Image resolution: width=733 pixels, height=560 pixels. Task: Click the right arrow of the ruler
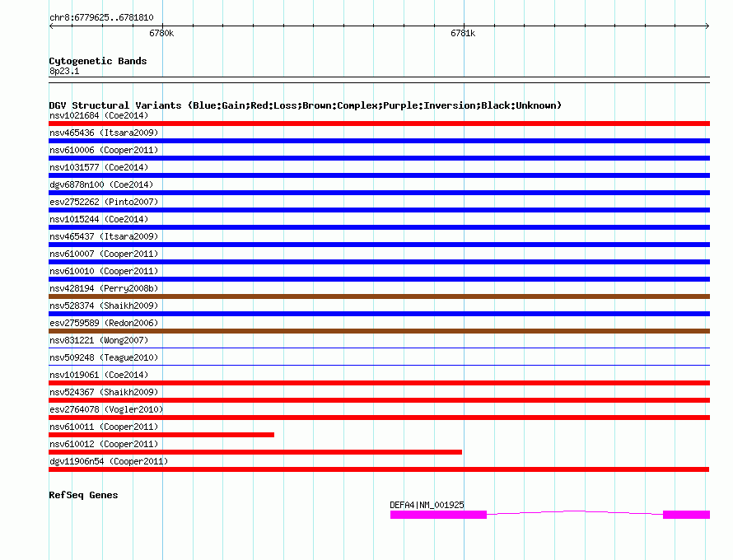coord(707,26)
